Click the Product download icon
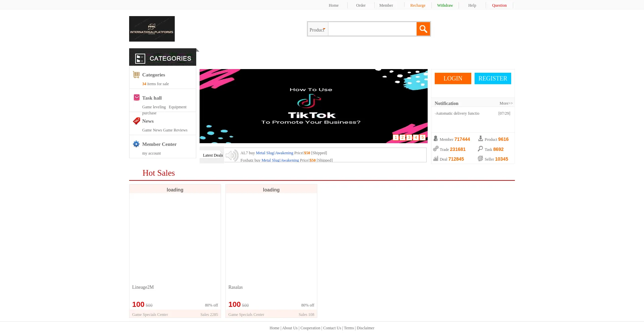Image resolution: width=644 pixels, height=333 pixels. tap(481, 138)
